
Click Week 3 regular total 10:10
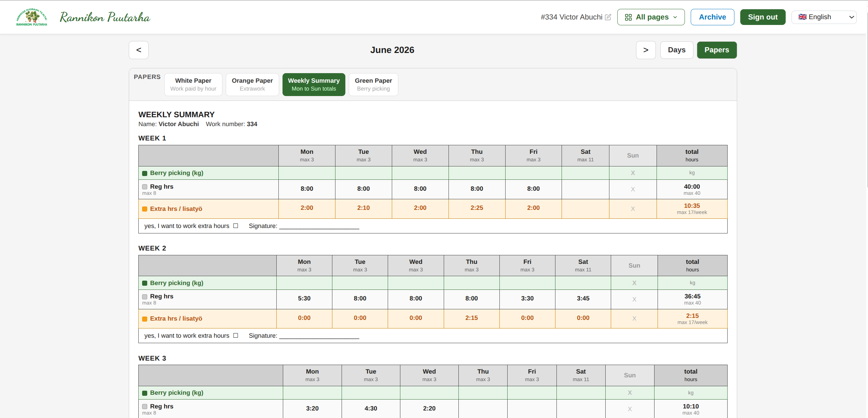690,406
